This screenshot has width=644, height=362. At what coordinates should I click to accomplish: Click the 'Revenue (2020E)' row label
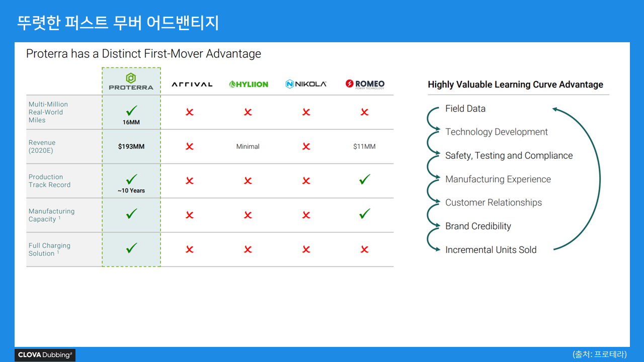coord(42,146)
